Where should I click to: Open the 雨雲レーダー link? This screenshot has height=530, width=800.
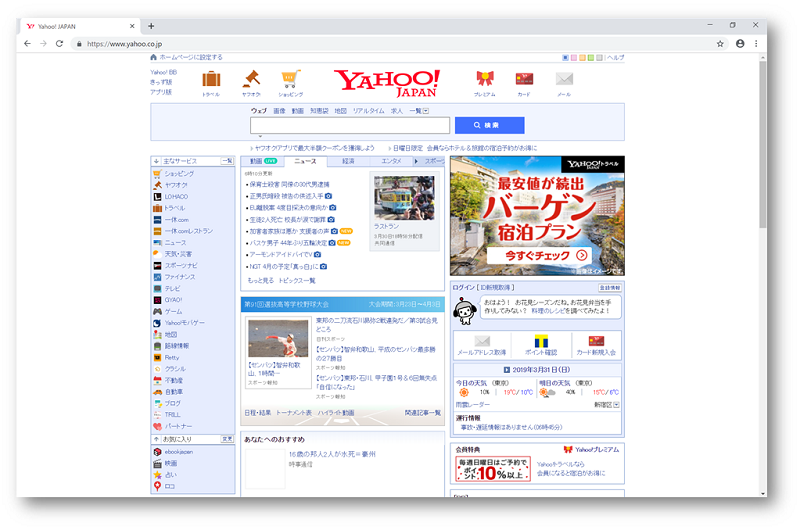coord(472,405)
